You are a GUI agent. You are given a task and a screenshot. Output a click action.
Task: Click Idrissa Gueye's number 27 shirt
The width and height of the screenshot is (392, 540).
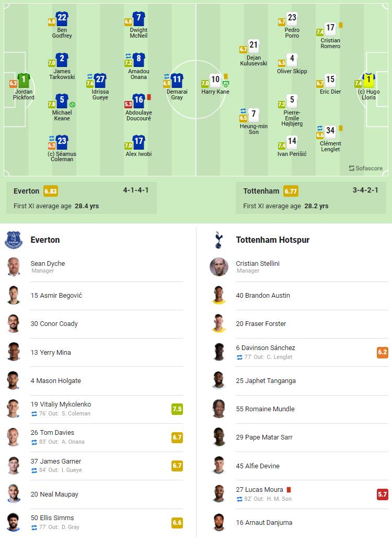(100, 81)
